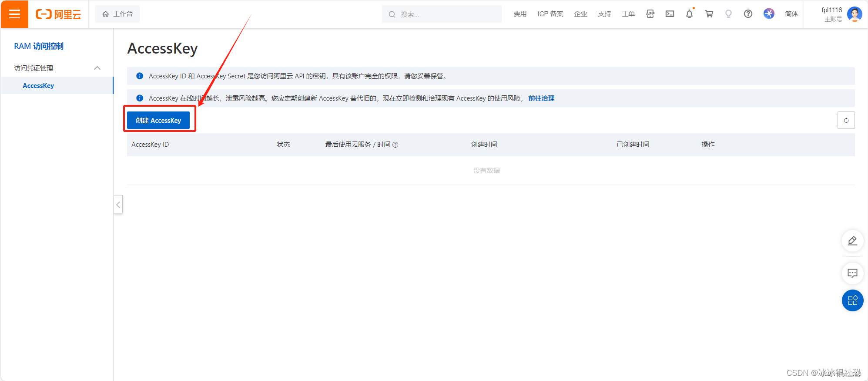Image resolution: width=868 pixels, height=381 pixels.
Task: Open the 工单 menu
Action: pos(628,14)
